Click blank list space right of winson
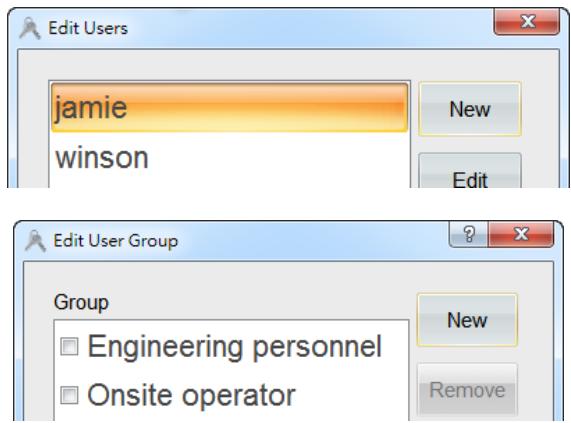 pos(277,158)
